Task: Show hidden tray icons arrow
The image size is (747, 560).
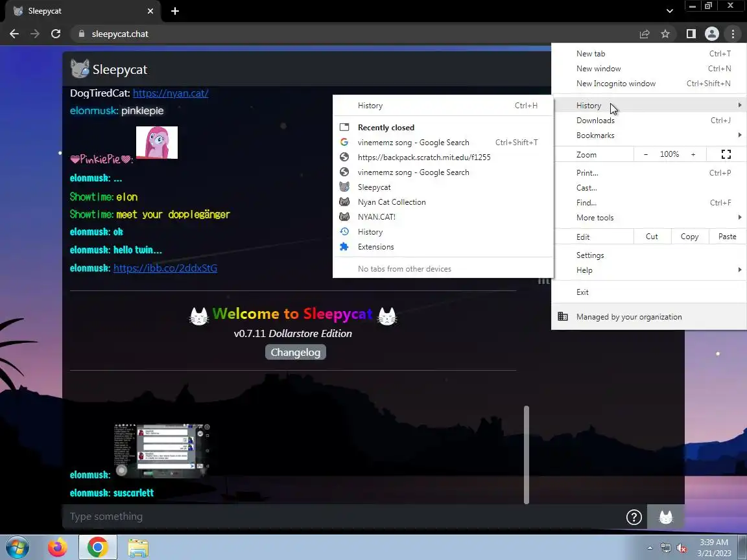Action: pyautogui.click(x=650, y=548)
